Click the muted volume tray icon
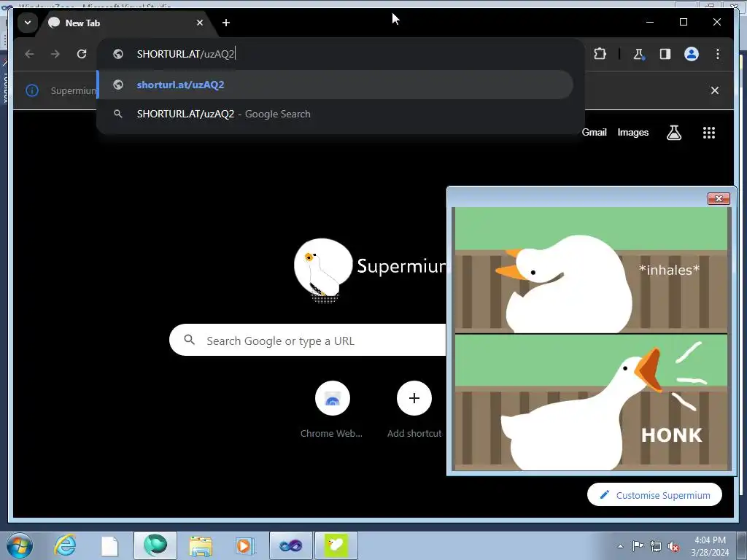Viewport: 747px width, 560px height. [673, 546]
